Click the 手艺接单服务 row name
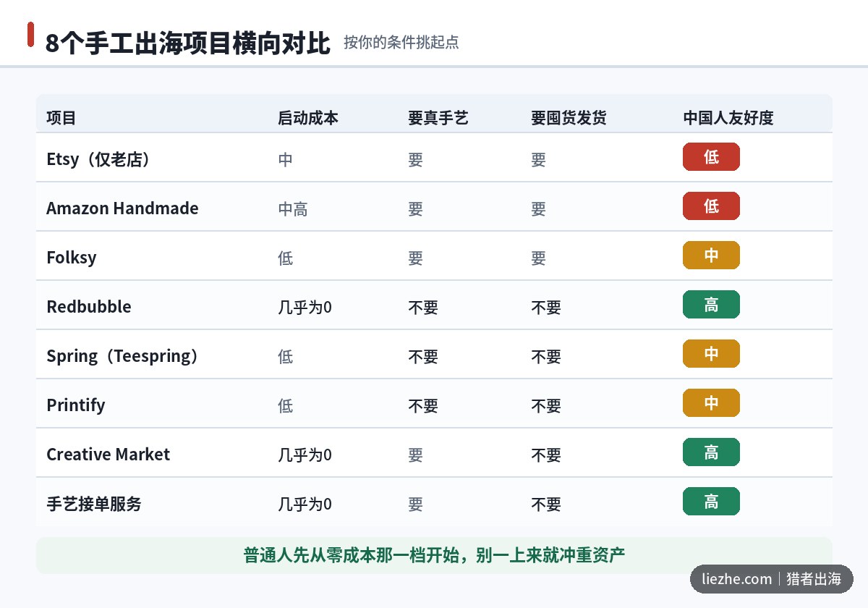Screen dimensions: 868x608 click(94, 504)
